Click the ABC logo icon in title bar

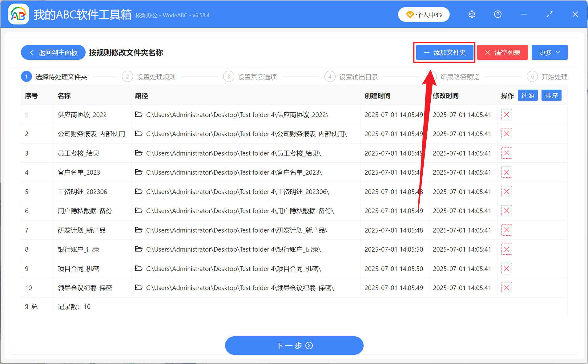coord(18,14)
